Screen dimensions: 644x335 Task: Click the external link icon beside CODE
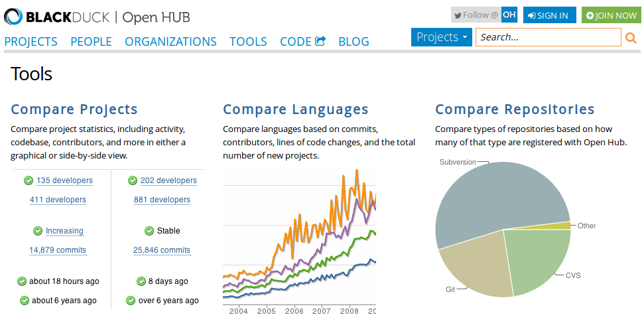(320, 40)
